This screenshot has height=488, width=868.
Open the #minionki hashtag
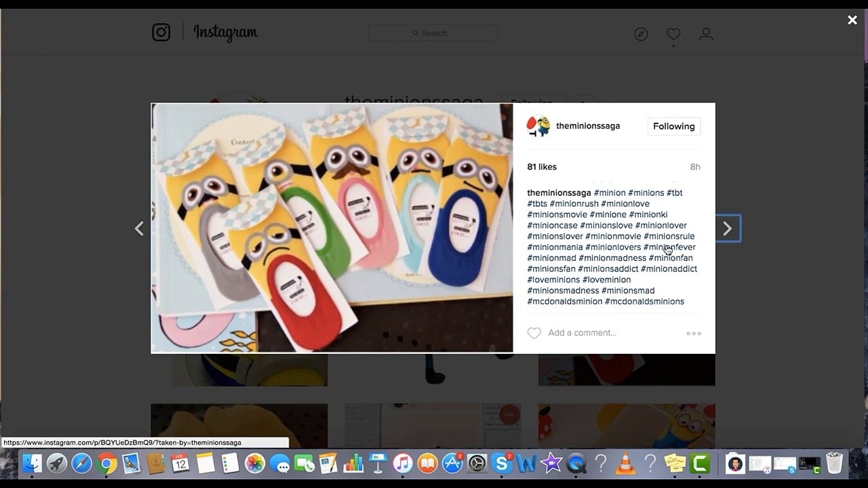[648, 214]
